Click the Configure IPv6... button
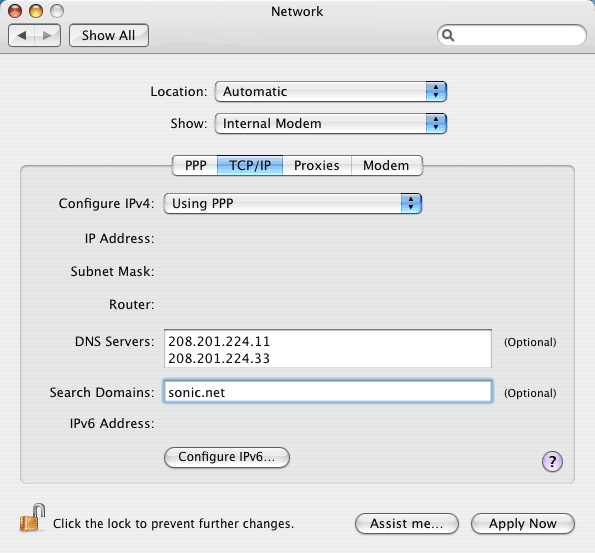595x553 pixels. point(227,457)
